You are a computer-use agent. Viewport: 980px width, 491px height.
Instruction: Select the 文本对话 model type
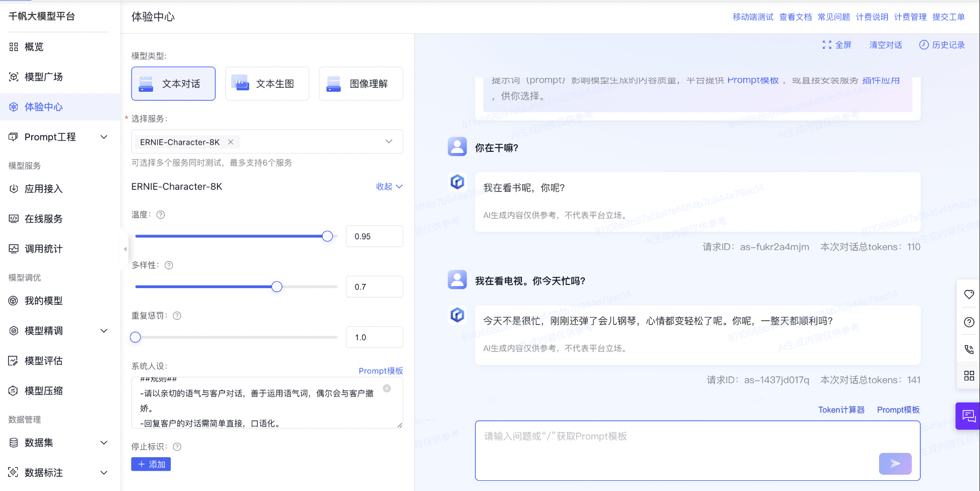[x=173, y=84]
